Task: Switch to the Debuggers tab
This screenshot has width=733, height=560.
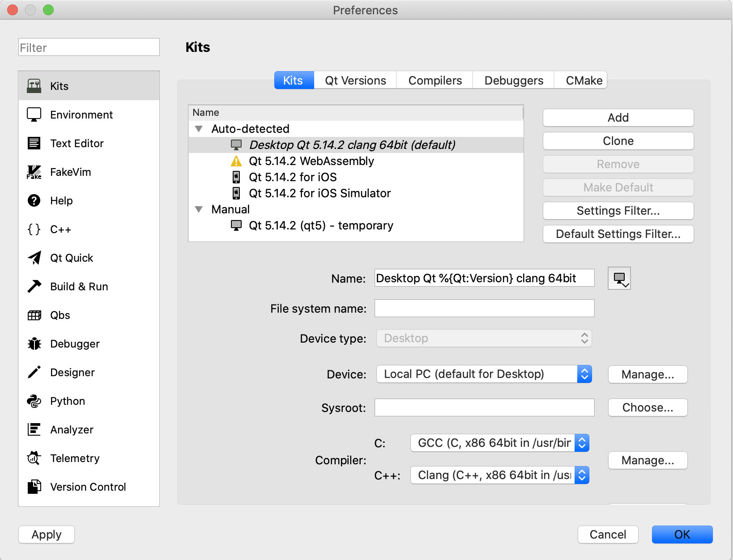Action: tap(514, 81)
